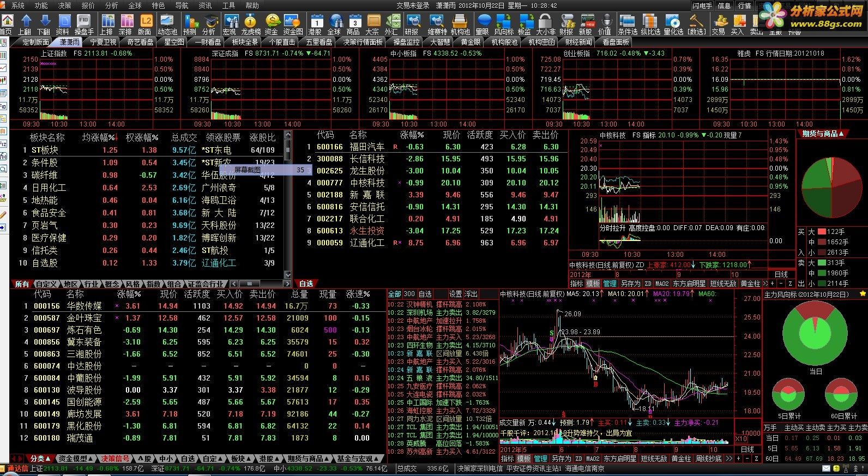This screenshot has width=868, height=476.
Task: Open the 商品 commodities icon
Action: [x=354, y=25]
